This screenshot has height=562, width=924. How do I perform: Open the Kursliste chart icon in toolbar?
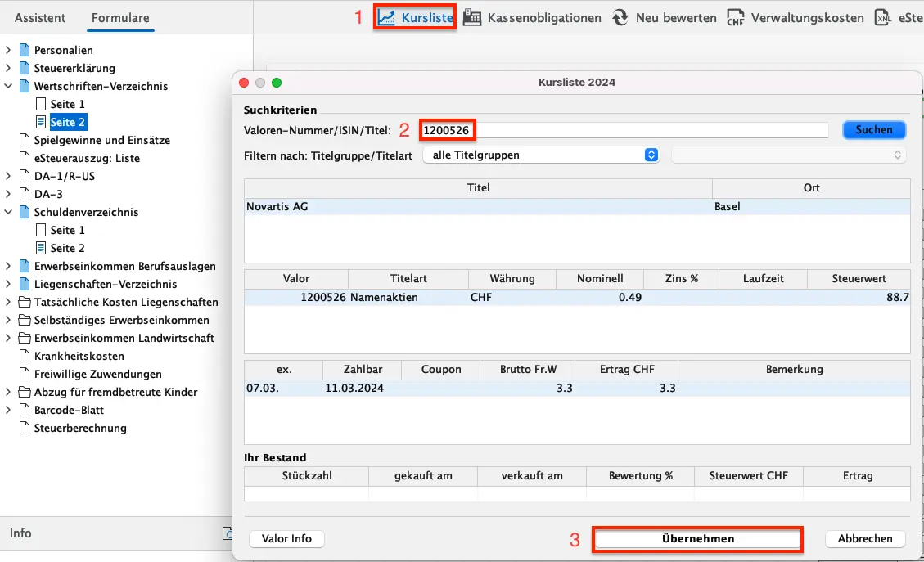tap(388, 17)
